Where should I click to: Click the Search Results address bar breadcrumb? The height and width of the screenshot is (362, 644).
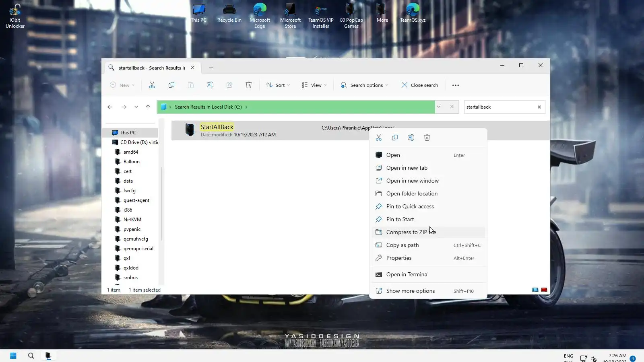click(208, 107)
